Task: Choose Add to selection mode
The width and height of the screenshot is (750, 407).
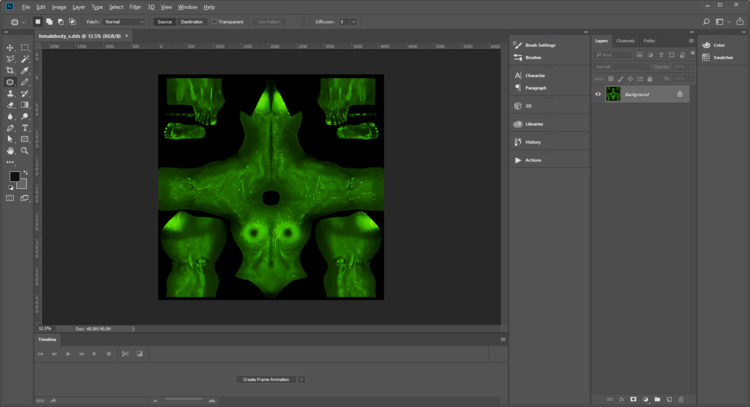Action: (x=49, y=22)
